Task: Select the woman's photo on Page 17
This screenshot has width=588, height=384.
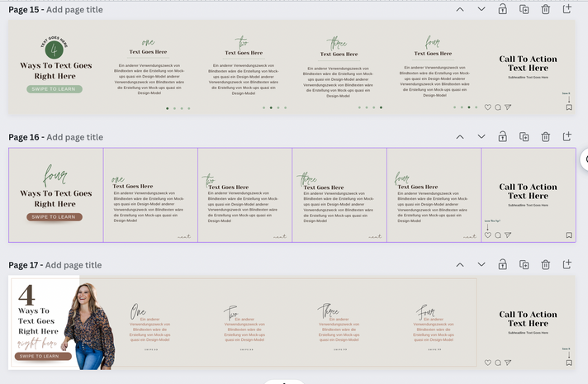Action: click(x=89, y=326)
